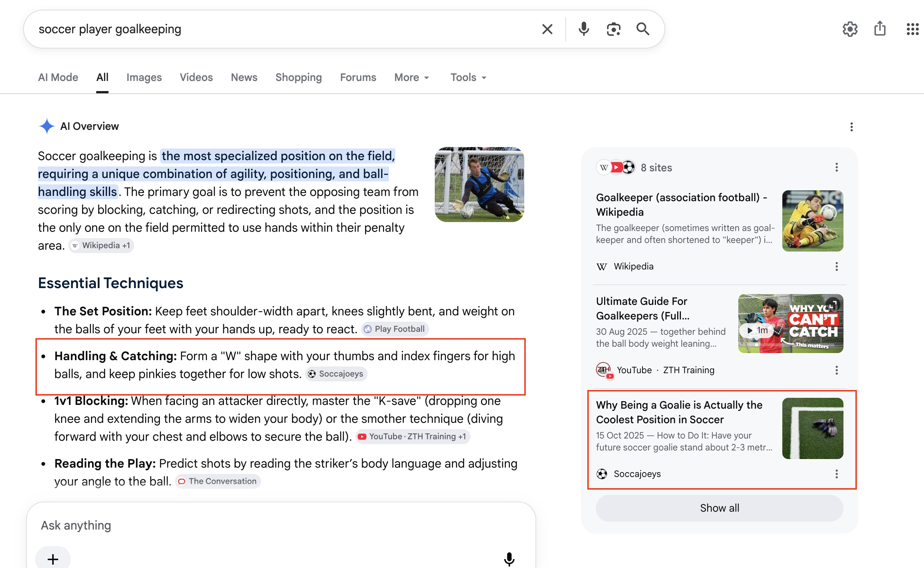This screenshot has width=924, height=568.
Task: Click the share icon in top right
Action: (x=880, y=29)
